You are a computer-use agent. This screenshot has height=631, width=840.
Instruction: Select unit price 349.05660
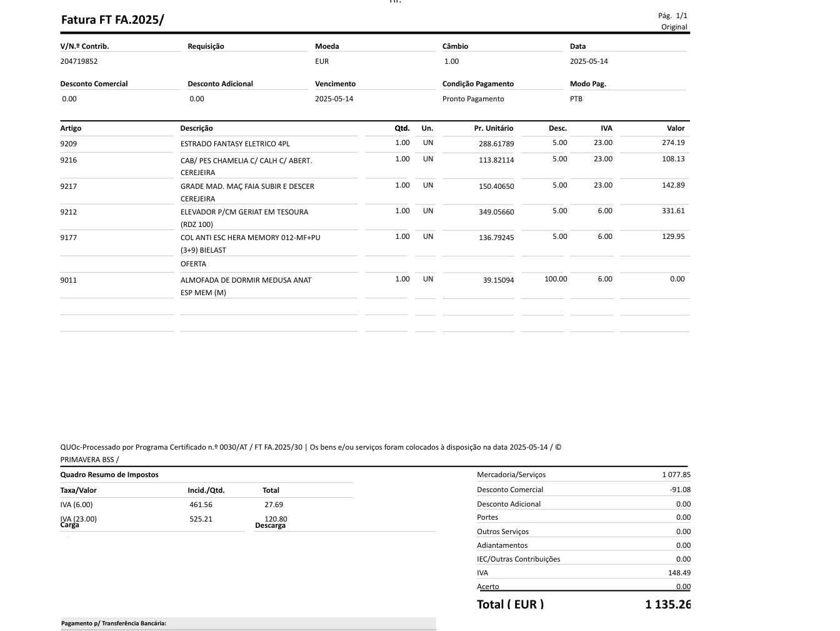pyautogui.click(x=496, y=212)
